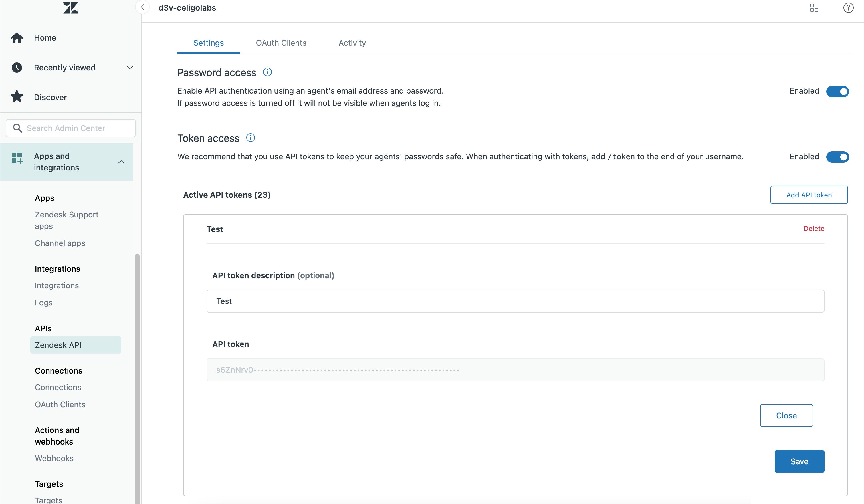
Task: Open Zendesk Support apps link
Action: [66, 220]
